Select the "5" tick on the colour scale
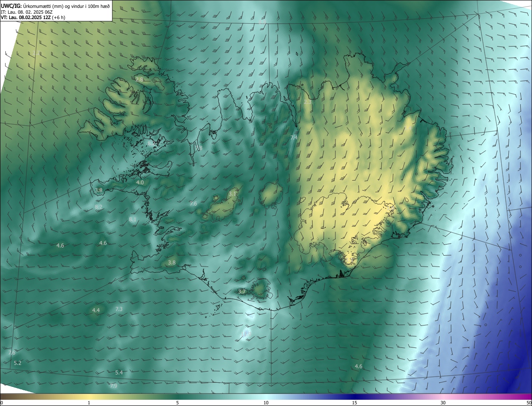This screenshot has width=532, height=406. [x=177, y=403]
